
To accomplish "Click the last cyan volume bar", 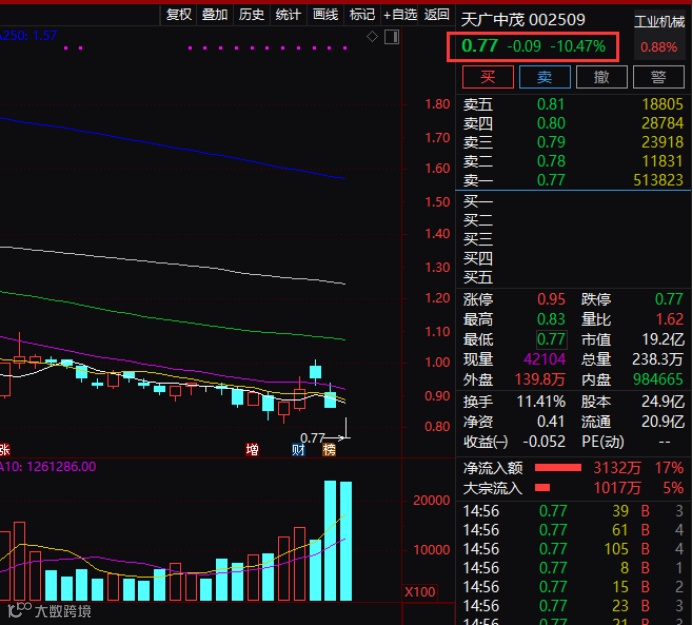I will (x=346, y=541).
